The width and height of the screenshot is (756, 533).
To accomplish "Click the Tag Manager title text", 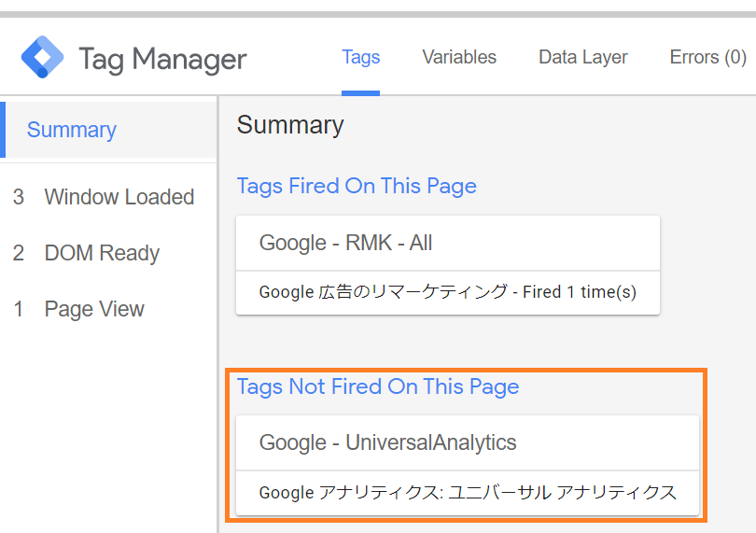I will (x=162, y=59).
